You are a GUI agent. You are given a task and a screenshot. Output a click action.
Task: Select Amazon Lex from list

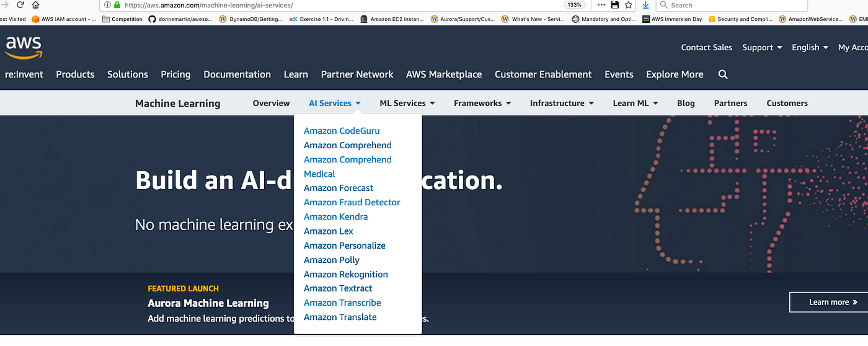(x=329, y=231)
